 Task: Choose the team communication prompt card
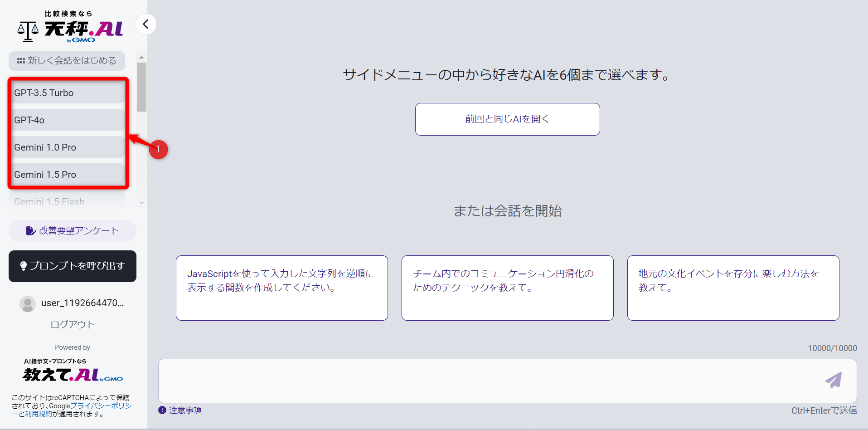[508, 288]
